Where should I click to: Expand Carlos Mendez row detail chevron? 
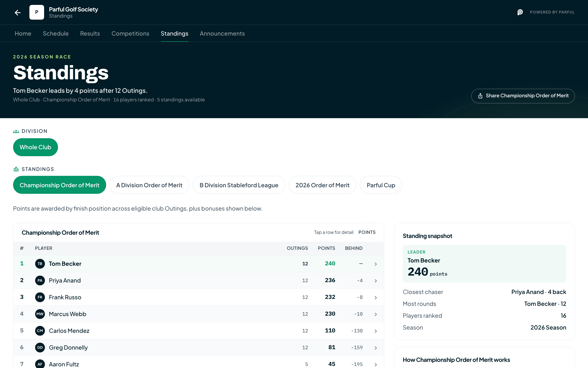tap(376, 331)
